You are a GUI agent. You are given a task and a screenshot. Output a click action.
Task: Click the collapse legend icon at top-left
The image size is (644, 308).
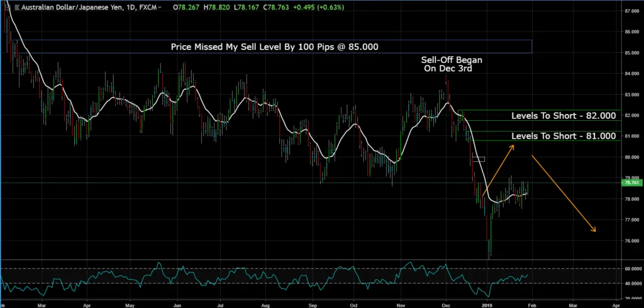pyautogui.click(x=6, y=7)
